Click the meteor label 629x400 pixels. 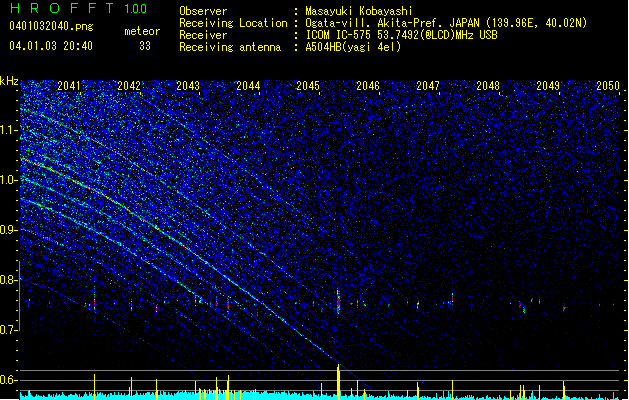[x=142, y=31]
